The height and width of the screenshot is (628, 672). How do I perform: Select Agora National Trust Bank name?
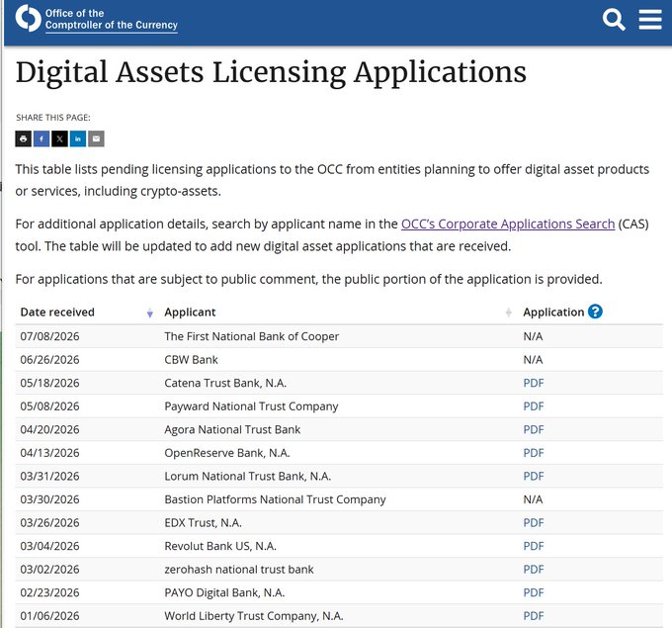point(232,430)
